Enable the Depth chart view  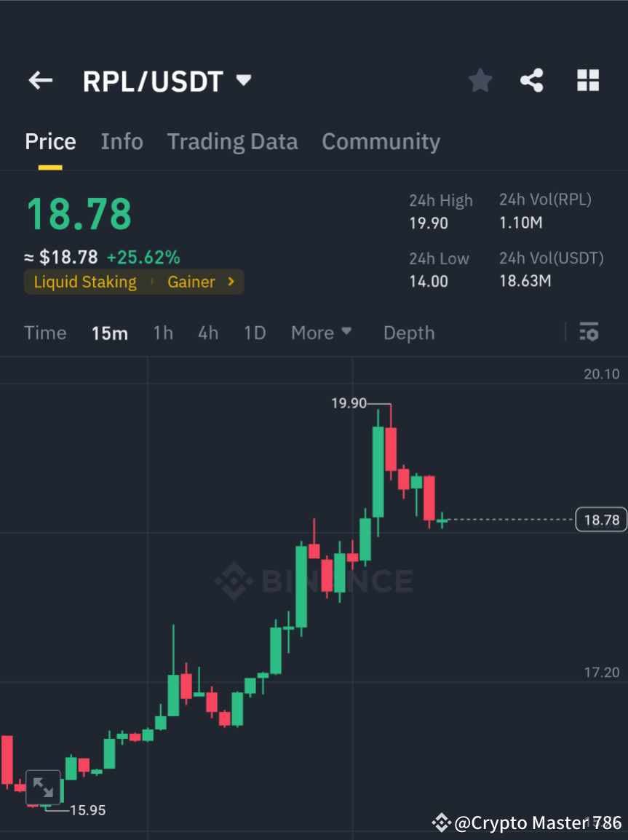408,332
